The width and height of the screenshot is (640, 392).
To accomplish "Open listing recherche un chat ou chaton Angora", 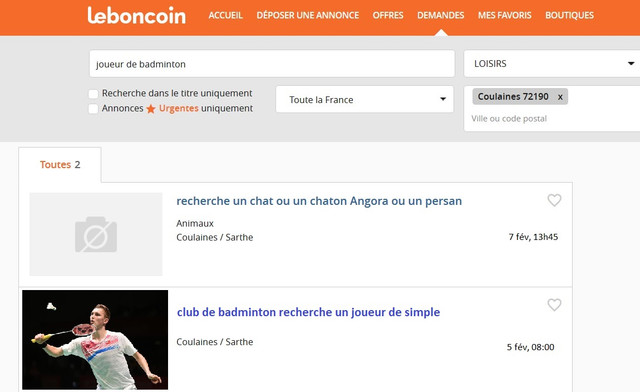I will tap(319, 201).
